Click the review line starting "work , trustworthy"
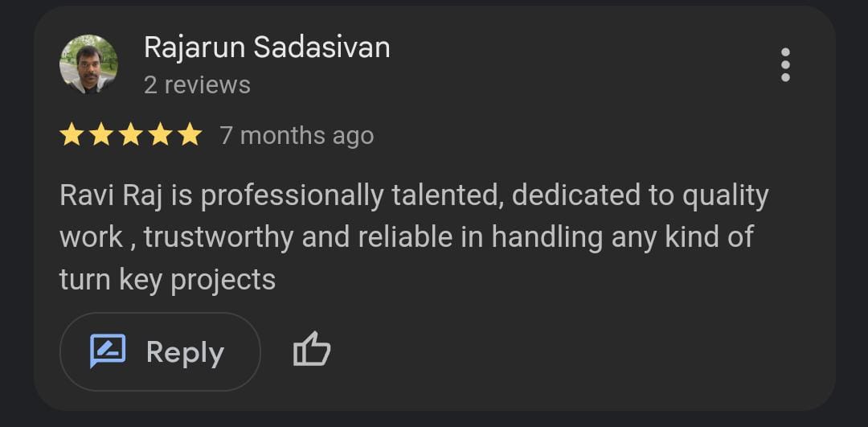This screenshot has height=427, width=868. pos(406,237)
